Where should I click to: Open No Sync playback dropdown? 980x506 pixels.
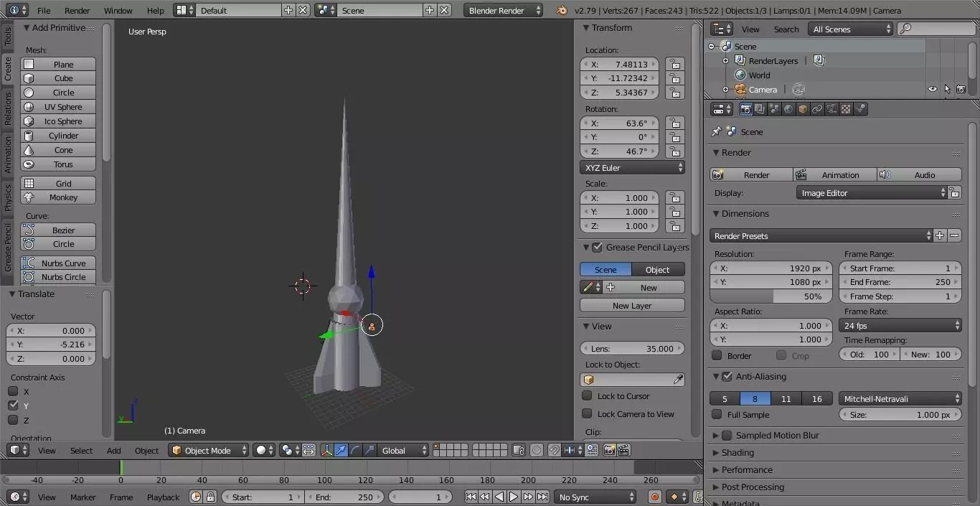tap(595, 497)
